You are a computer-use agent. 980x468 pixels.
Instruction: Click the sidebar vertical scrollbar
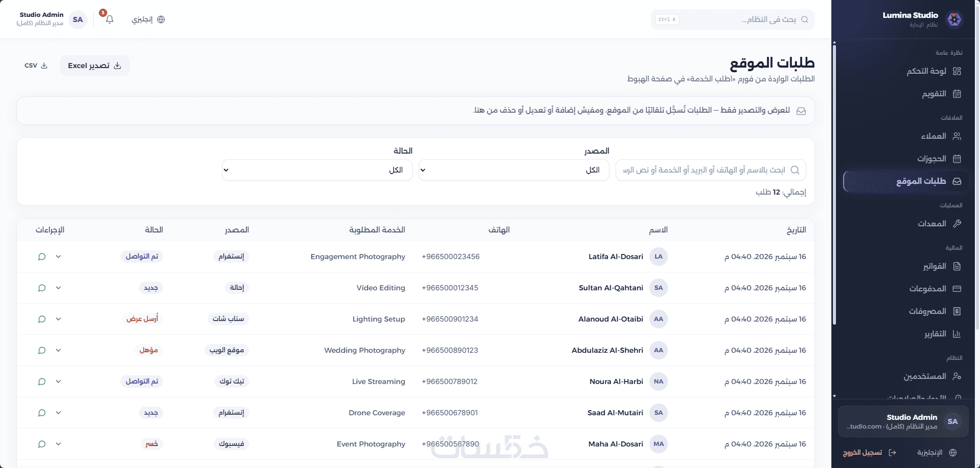[834, 184]
